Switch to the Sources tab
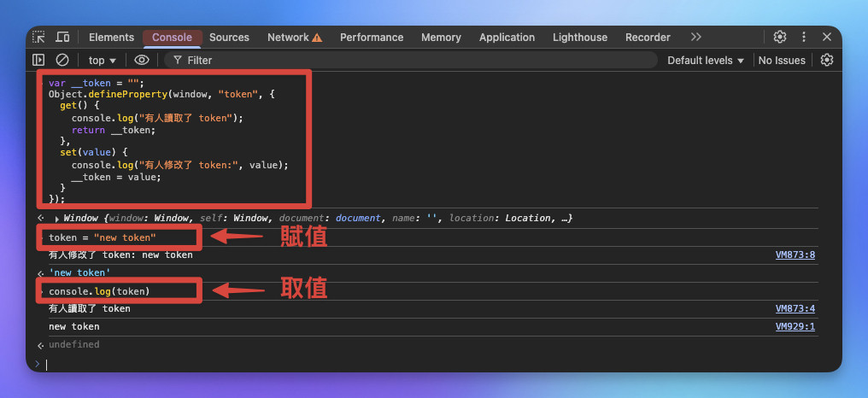 tap(229, 37)
